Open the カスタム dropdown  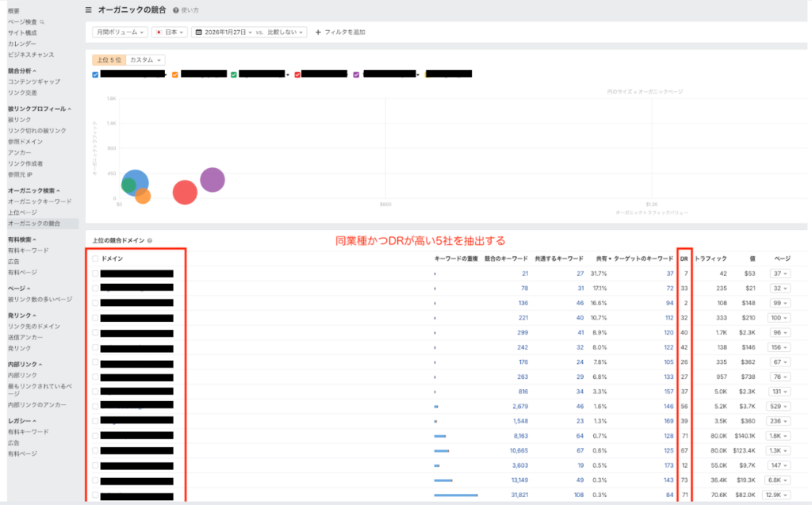146,59
